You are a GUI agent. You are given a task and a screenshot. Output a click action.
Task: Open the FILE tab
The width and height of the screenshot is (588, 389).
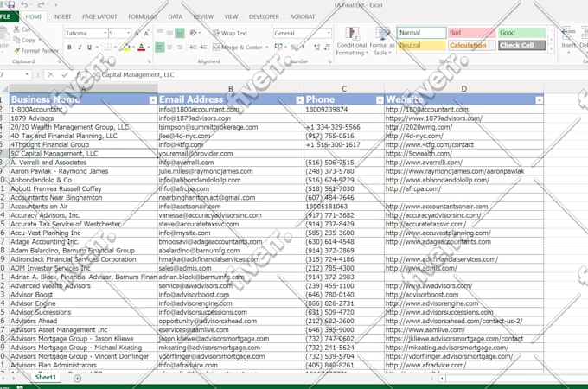pos(8,16)
